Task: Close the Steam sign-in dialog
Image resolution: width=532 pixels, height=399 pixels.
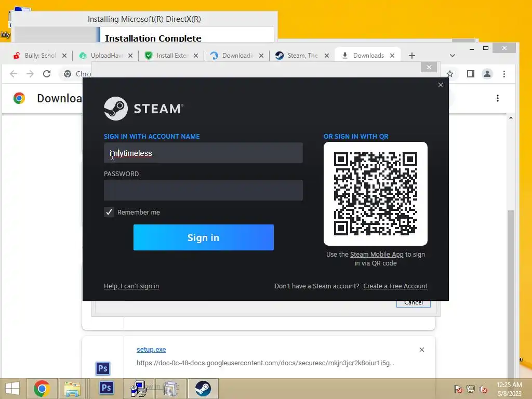Action: coord(441,85)
